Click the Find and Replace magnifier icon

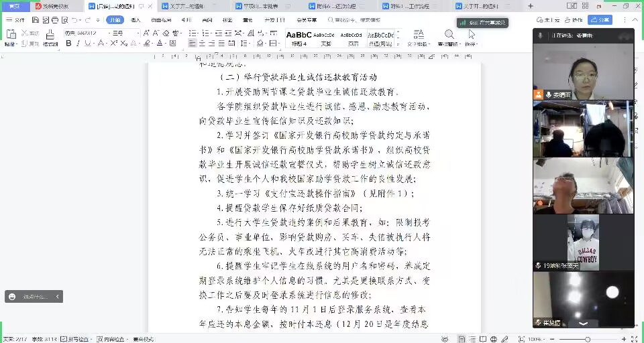point(449,34)
